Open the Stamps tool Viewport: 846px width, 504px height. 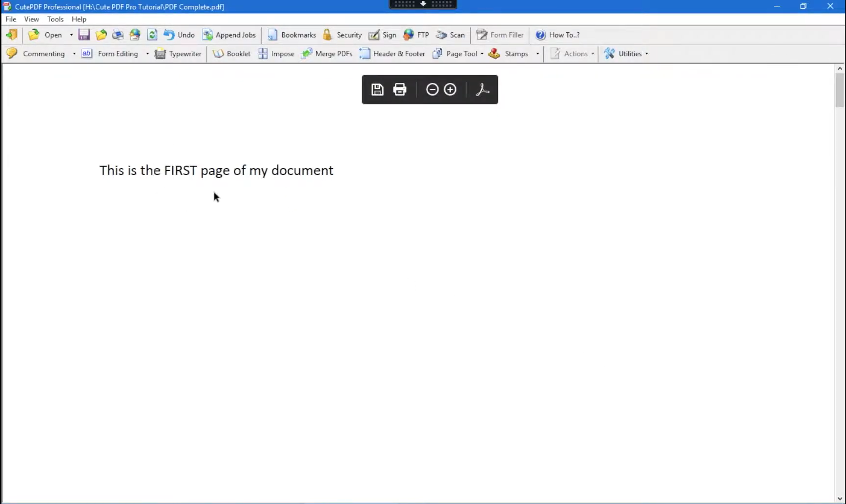pyautogui.click(x=509, y=54)
